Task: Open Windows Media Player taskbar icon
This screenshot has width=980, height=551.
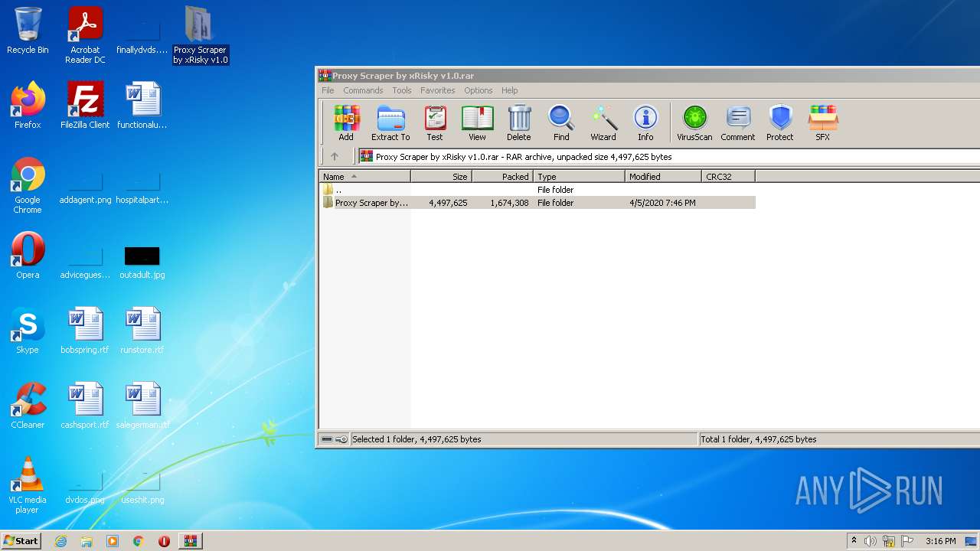Action: (113, 541)
